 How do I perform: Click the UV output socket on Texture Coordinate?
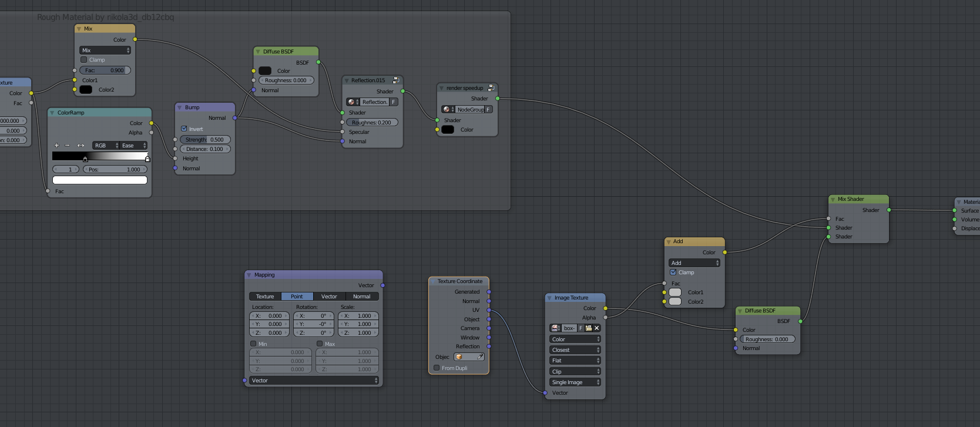point(489,310)
